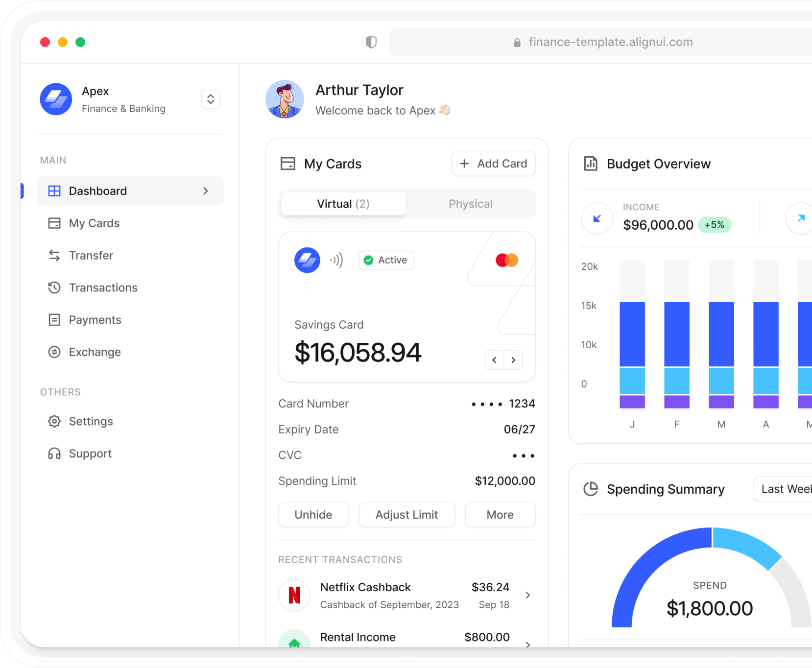
Task: Click the Mastercard logo on the card
Action: [506, 260]
